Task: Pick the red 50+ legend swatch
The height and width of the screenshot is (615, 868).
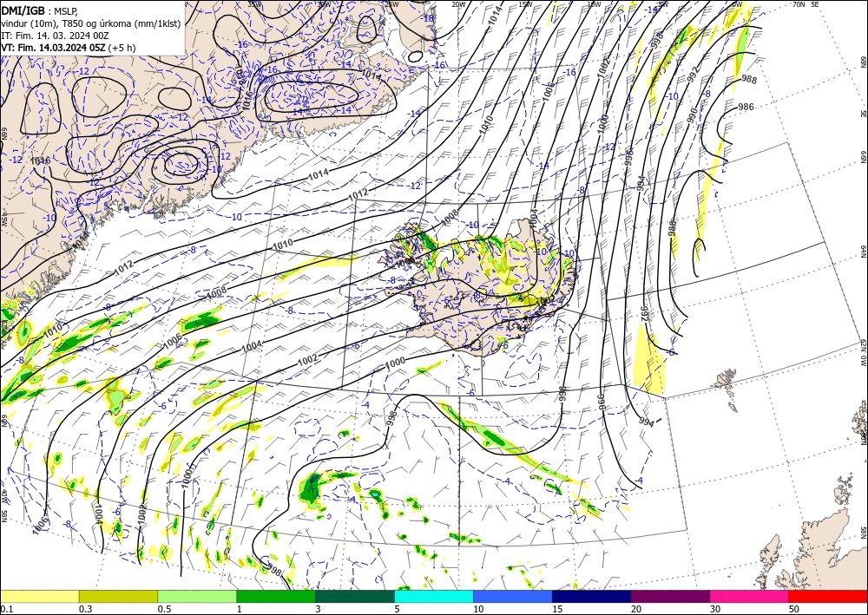Action: (828, 596)
